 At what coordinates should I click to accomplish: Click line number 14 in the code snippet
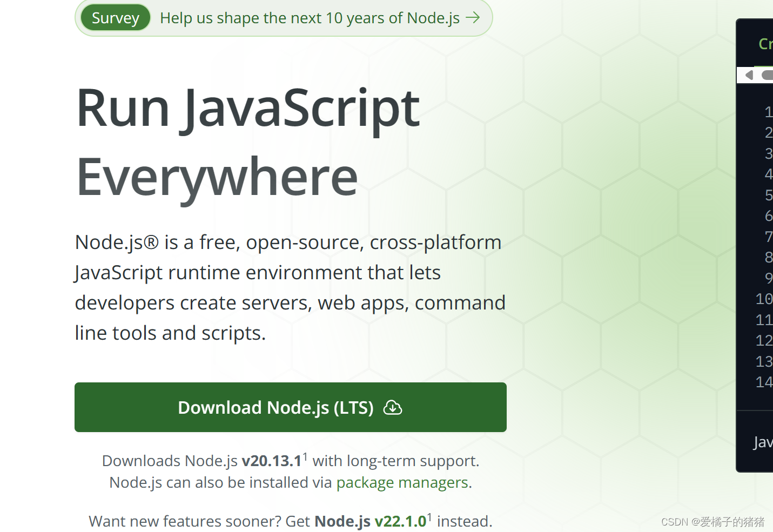tap(764, 382)
